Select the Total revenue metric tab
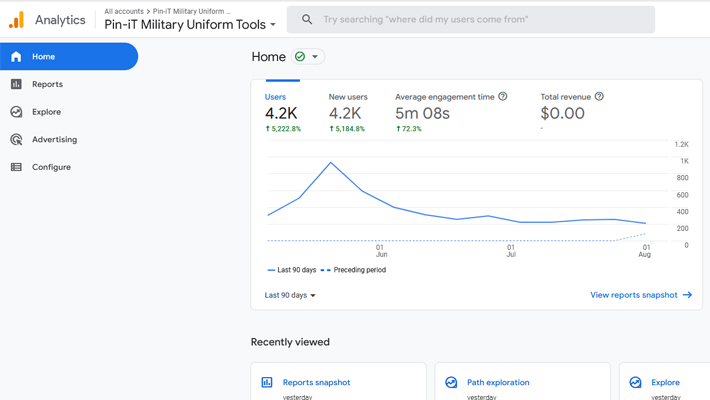The image size is (710, 400). coord(572,112)
